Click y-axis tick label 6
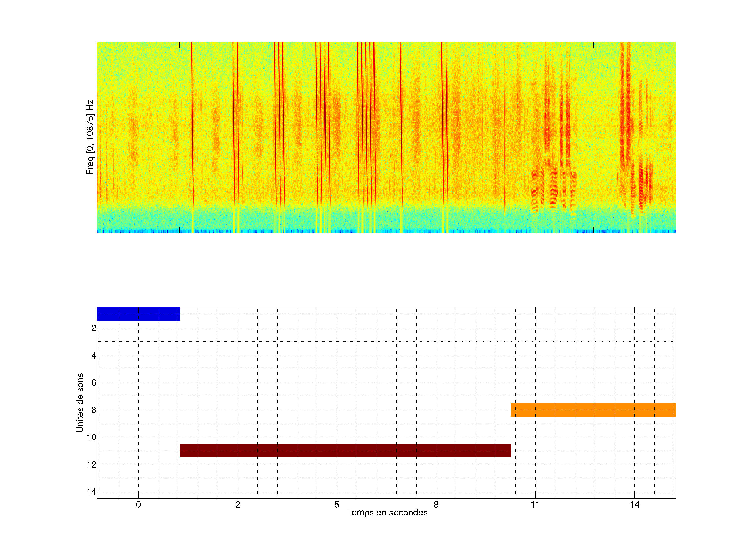Image resolution: width=747 pixels, height=560 pixels. click(x=94, y=382)
